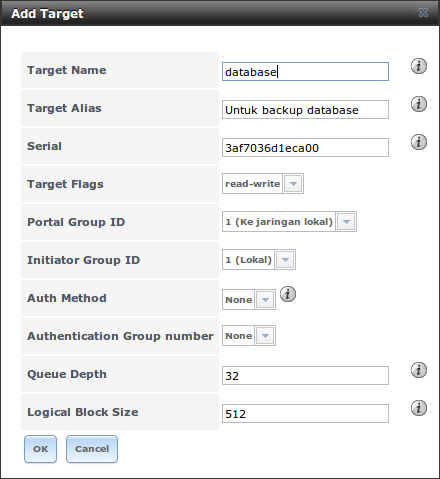View the info icon next to Auth Method
440x479 pixels.
tap(288, 294)
